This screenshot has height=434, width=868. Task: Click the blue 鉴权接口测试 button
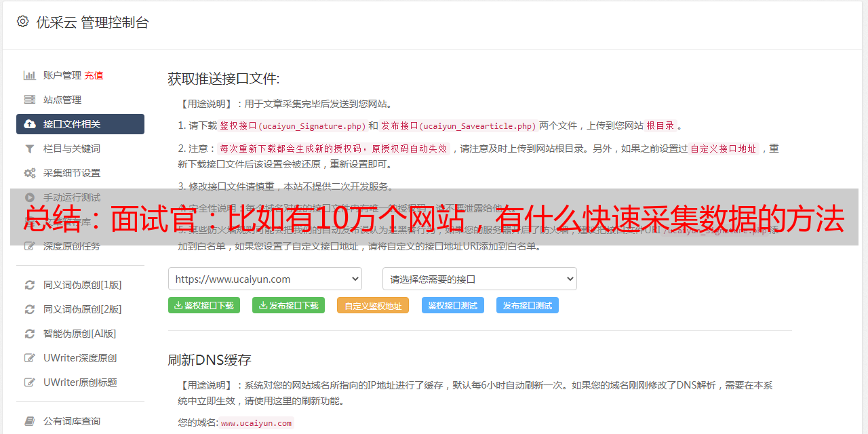[x=453, y=305]
